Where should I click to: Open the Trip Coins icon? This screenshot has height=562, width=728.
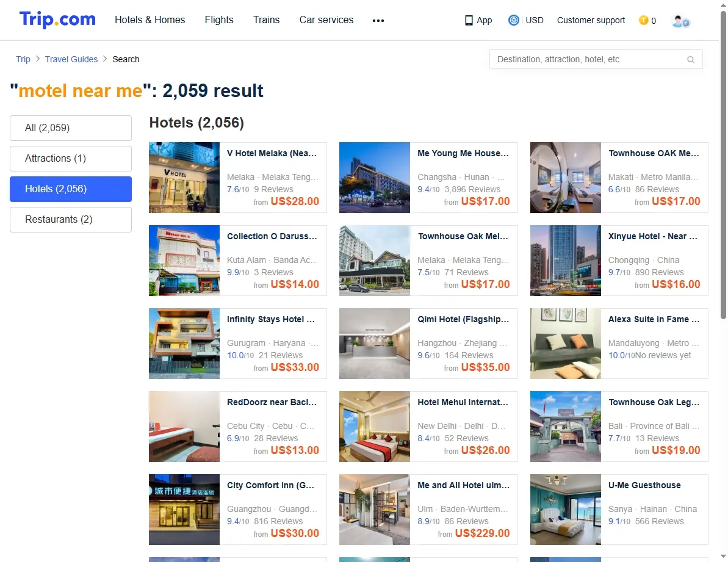(x=644, y=20)
